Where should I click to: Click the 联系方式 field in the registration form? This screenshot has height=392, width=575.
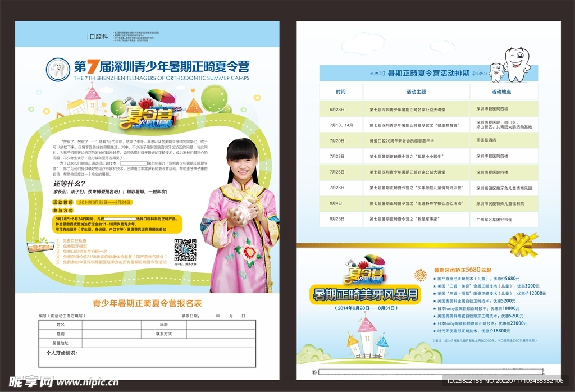[163, 334]
